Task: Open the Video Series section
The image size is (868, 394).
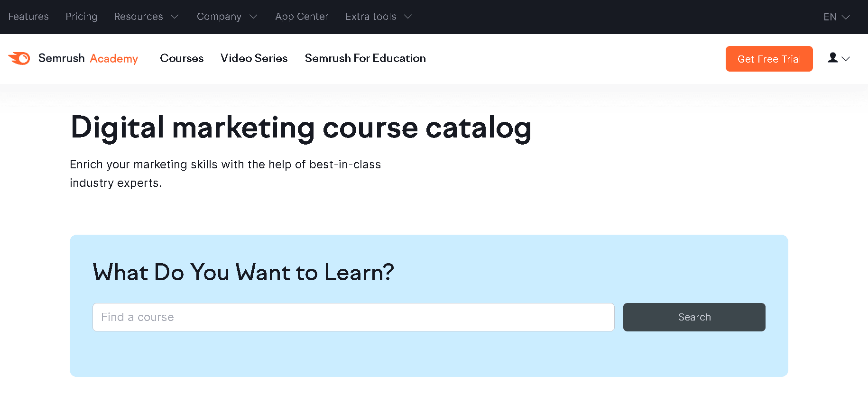Action: click(x=254, y=58)
